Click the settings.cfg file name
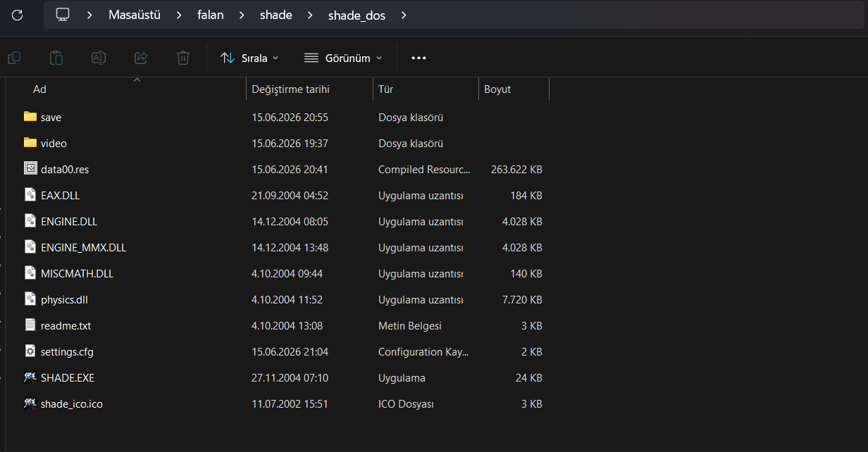This screenshot has height=452, width=868. click(x=67, y=352)
